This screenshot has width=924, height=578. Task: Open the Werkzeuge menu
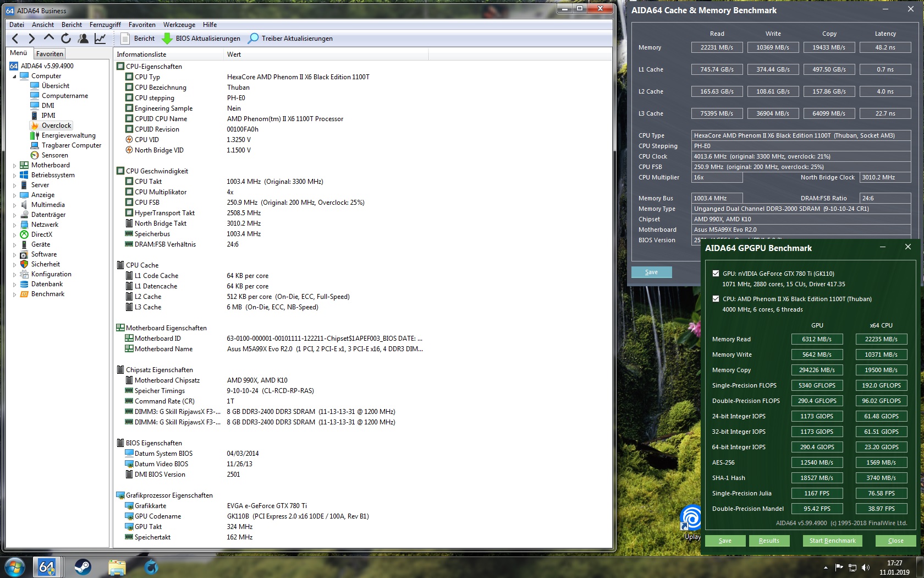click(x=179, y=25)
